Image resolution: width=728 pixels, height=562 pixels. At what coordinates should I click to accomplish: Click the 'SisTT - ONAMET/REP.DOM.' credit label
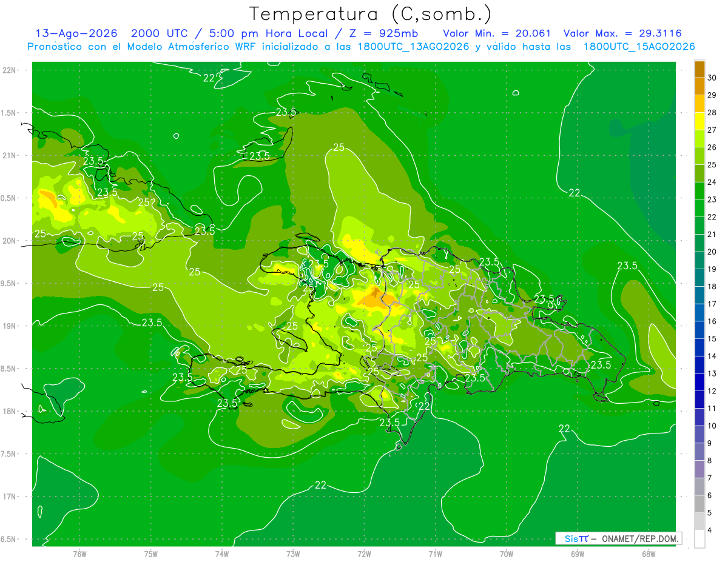point(618,538)
